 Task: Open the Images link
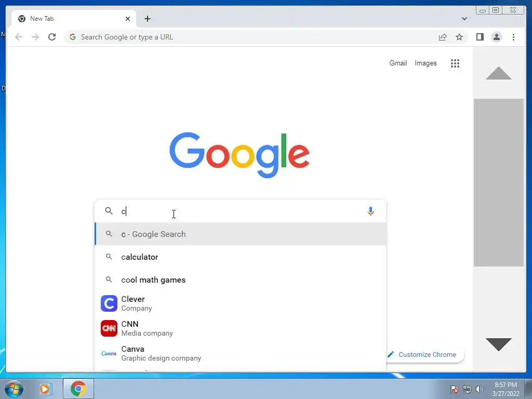pyautogui.click(x=425, y=63)
